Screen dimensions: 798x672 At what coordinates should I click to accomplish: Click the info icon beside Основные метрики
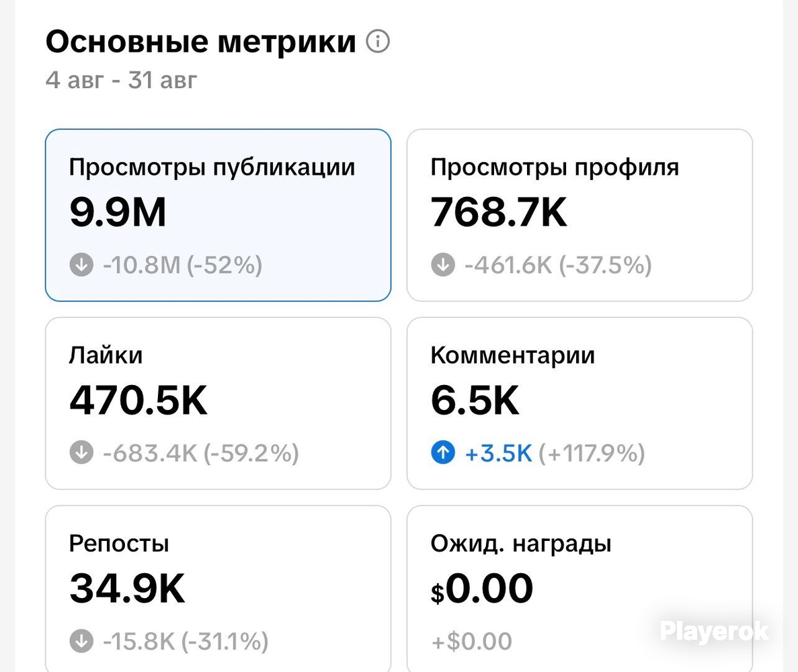(378, 41)
